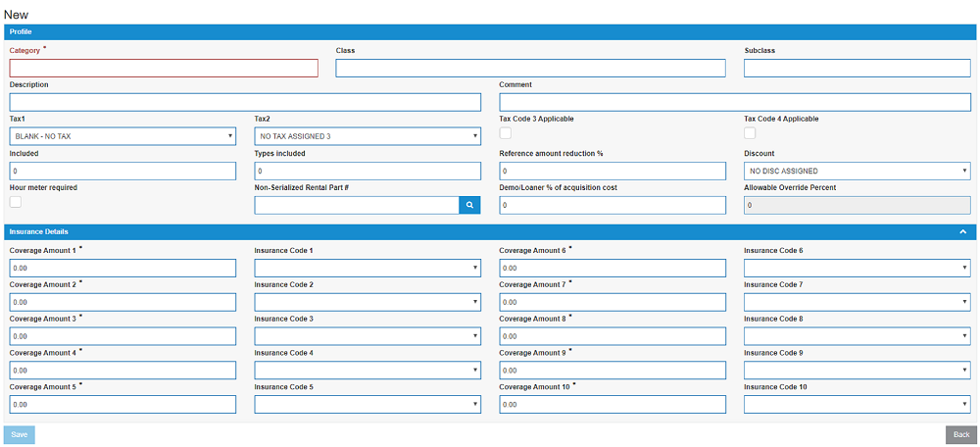980x447 pixels.
Task: Select the Included value field
Action: 123,171
